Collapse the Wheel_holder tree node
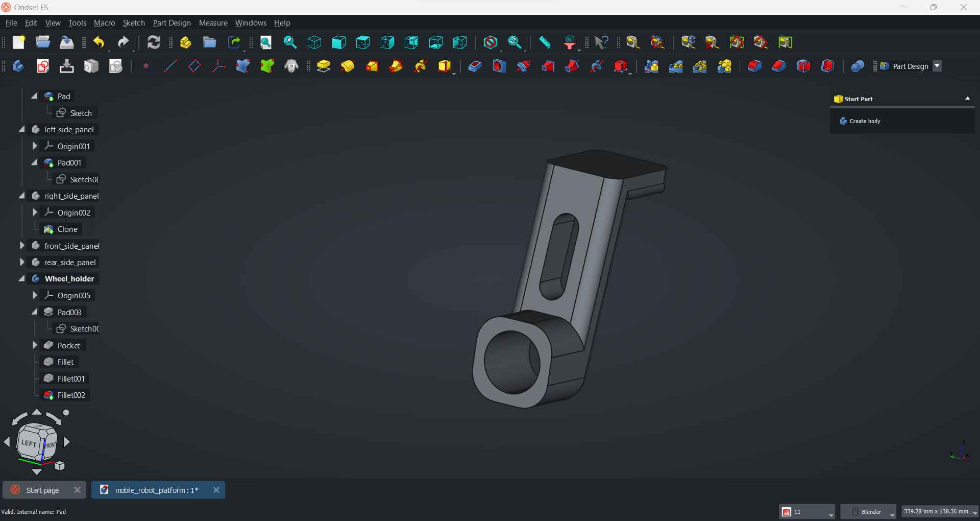This screenshot has height=521, width=980. (x=22, y=278)
